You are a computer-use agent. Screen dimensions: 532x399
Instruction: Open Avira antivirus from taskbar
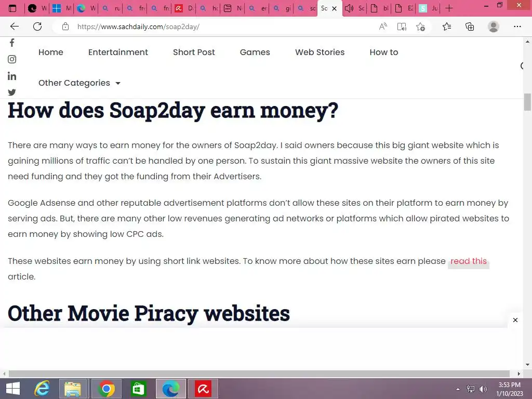[203, 389]
